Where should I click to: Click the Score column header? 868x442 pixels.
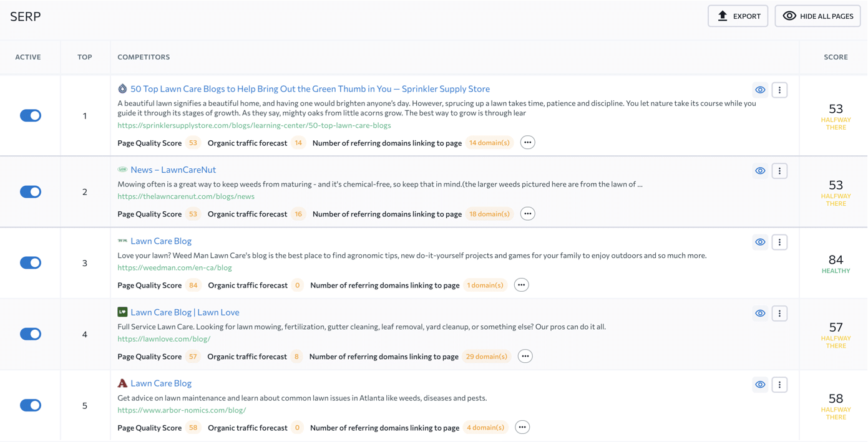click(836, 57)
